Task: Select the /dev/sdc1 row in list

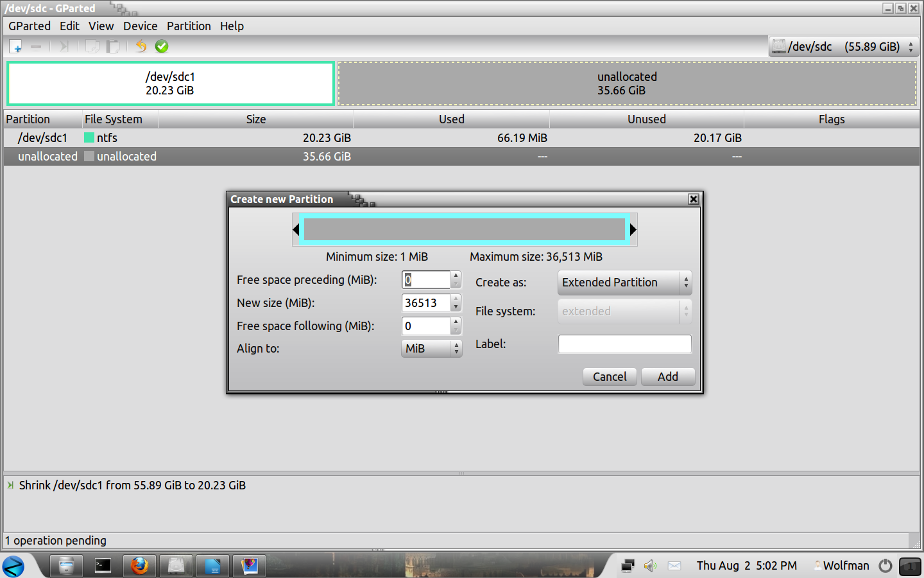Action: (x=461, y=138)
